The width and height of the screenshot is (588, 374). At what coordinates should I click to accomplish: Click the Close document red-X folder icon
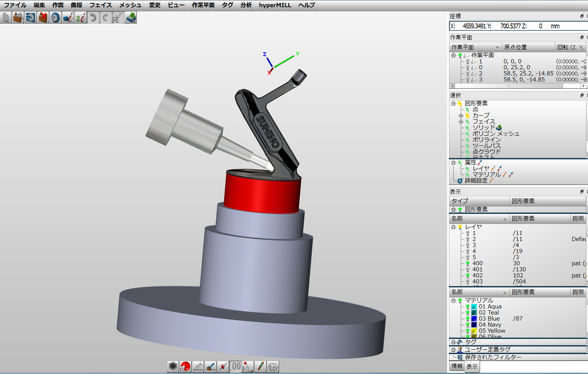coord(43,18)
